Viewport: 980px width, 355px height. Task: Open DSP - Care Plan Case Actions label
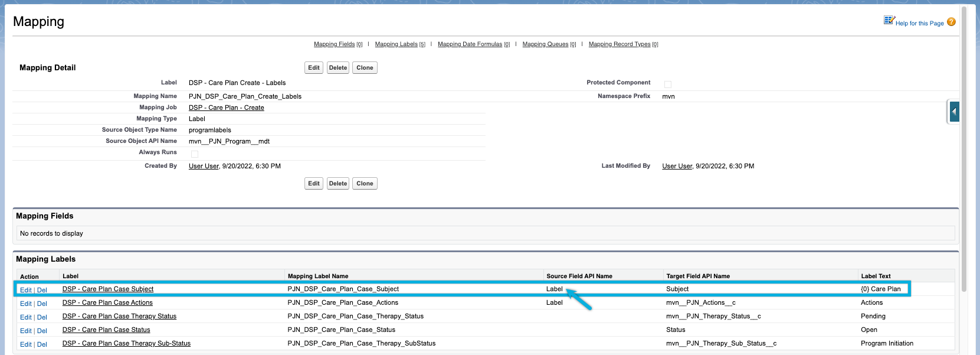tap(107, 302)
